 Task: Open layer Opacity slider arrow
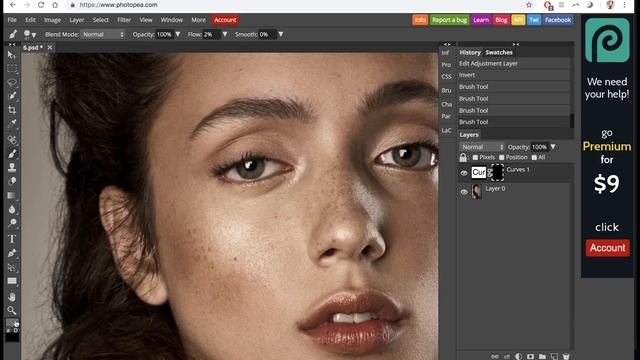click(553, 147)
